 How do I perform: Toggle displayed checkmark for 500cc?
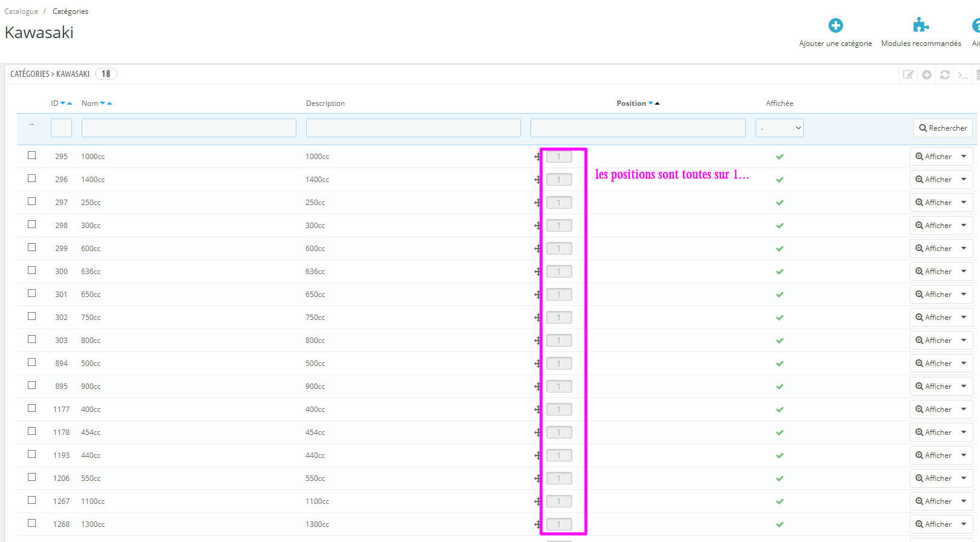780,364
